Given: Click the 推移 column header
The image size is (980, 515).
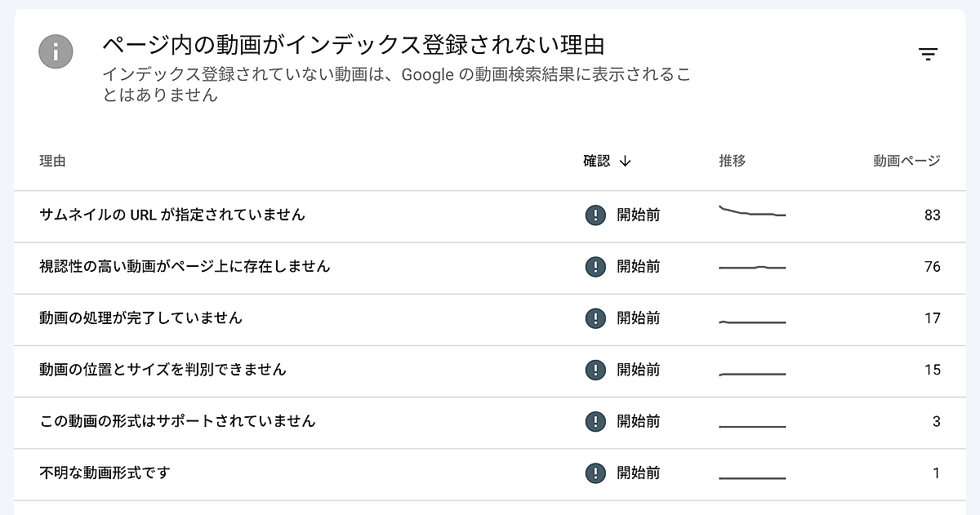Looking at the screenshot, I should (732, 162).
